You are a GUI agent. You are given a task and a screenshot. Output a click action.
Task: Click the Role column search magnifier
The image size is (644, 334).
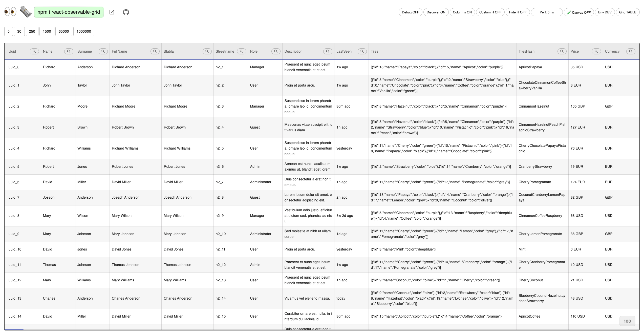(x=276, y=51)
